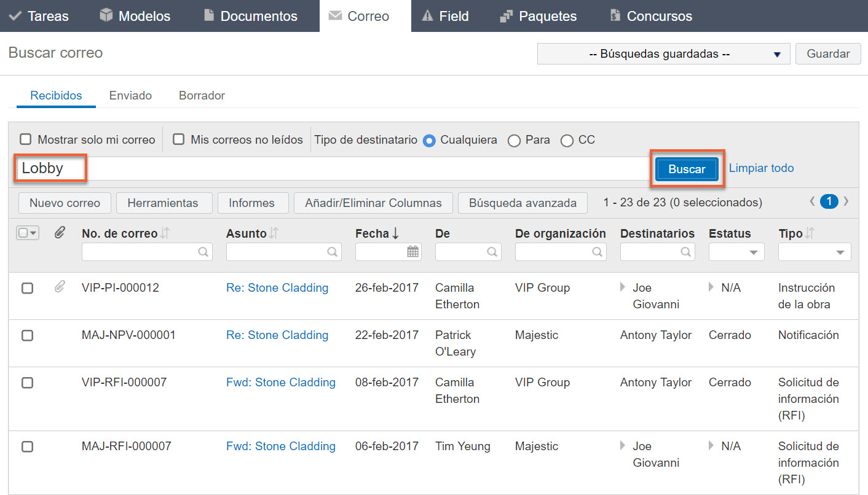Open Fwd: Stone Cladding from 06-feb-2017
This screenshot has width=868, height=495.
281,446
